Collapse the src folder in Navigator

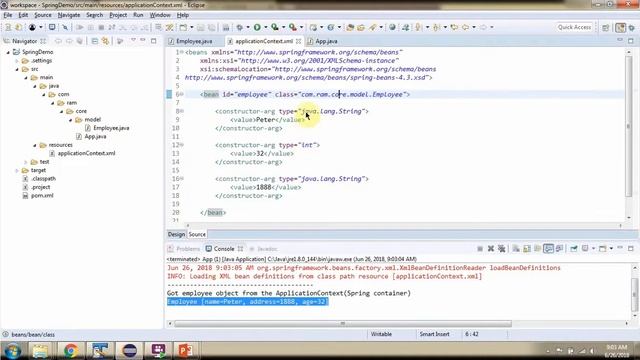17,69
